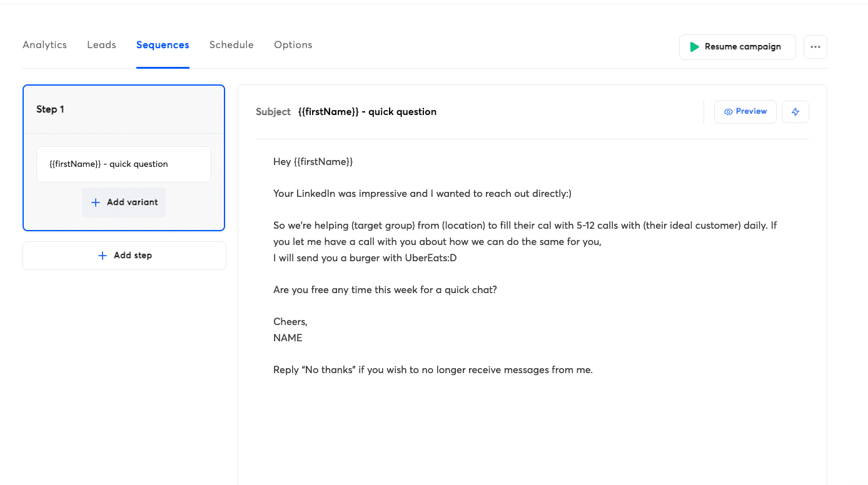This screenshot has width=868, height=485.
Task: Add a new step to the sequence
Action: point(124,256)
